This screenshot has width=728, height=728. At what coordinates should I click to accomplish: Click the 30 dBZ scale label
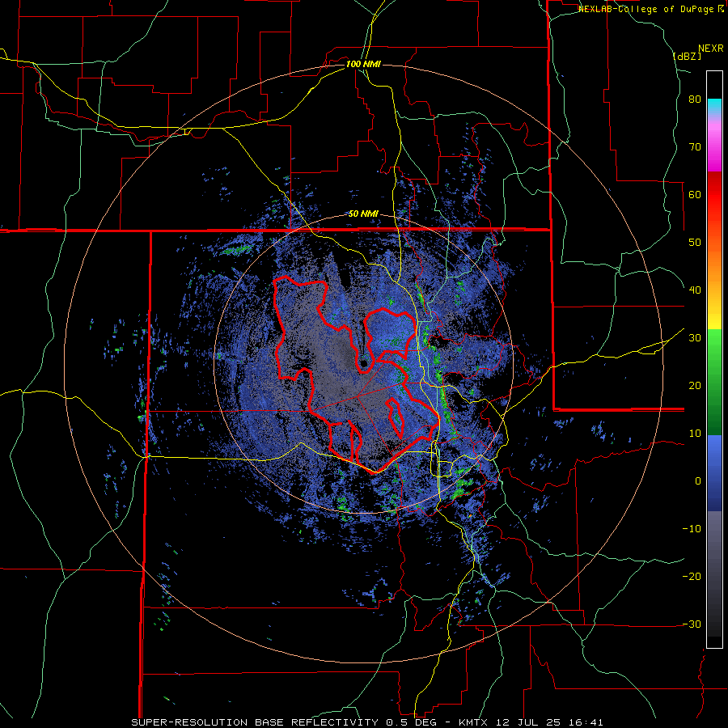(x=695, y=338)
